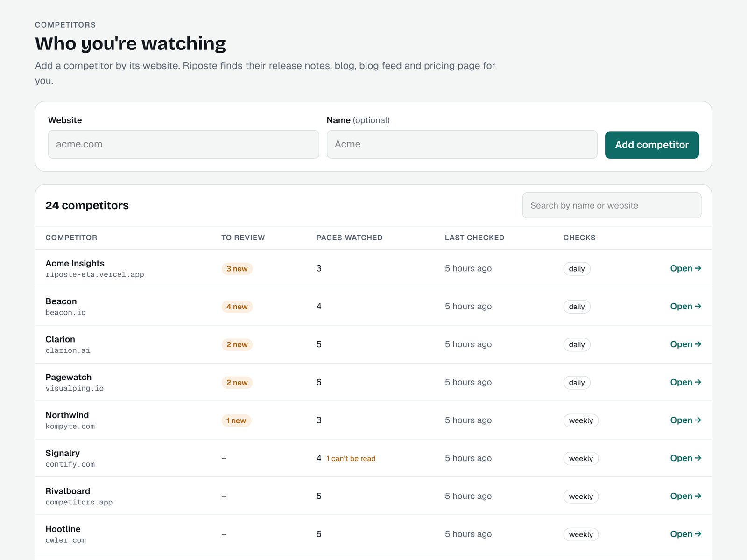Viewport: 747px width, 560px height.
Task: Click the weekly badge in Signalry row
Action: 581,458
